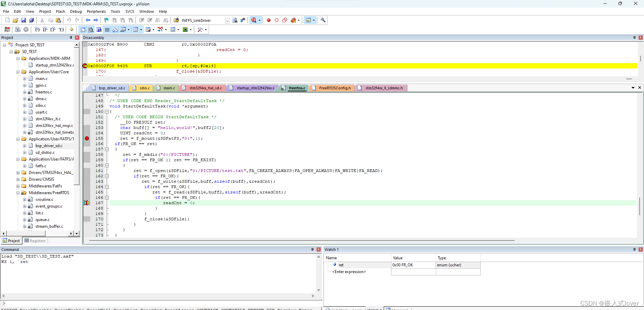Insert a breakpoint with red dot icon
Image resolution: width=644 pixels, height=310 pixels.
coord(269,20)
